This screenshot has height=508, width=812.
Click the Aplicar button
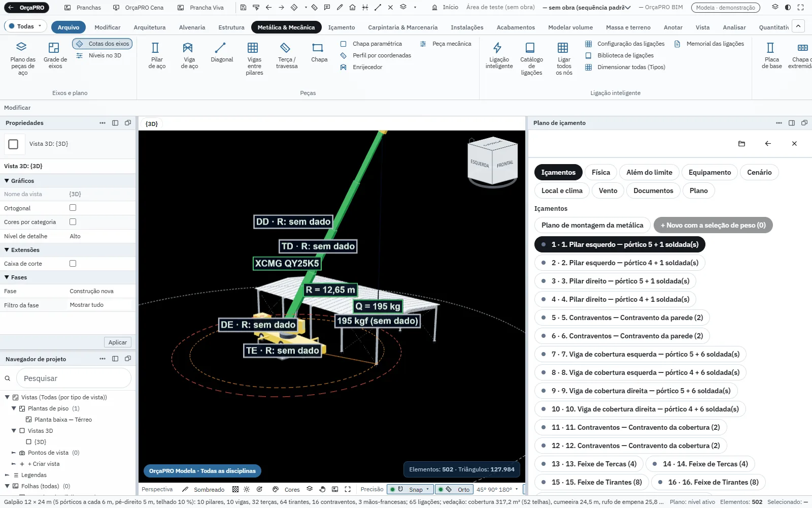[x=118, y=342]
